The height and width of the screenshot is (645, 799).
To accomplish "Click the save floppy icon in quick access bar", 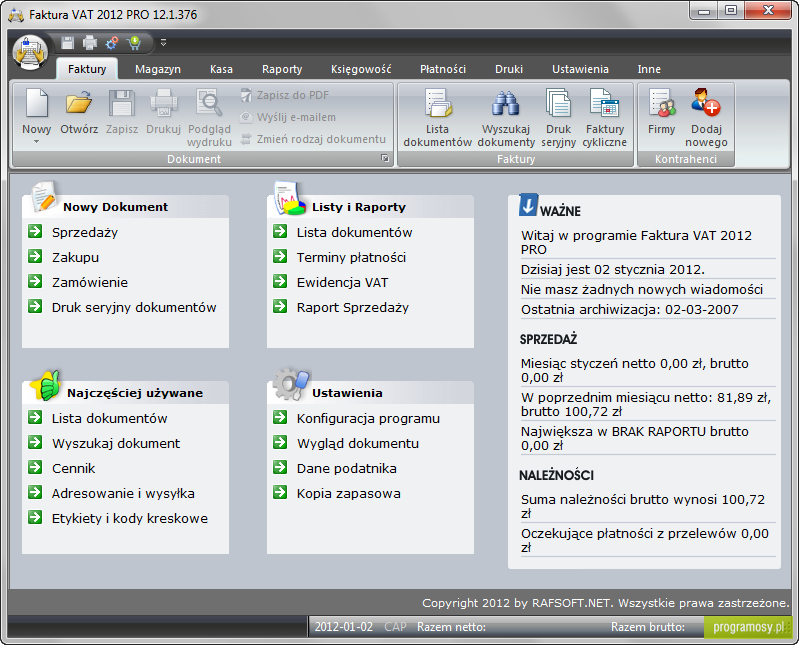I will [x=68, y=43].
